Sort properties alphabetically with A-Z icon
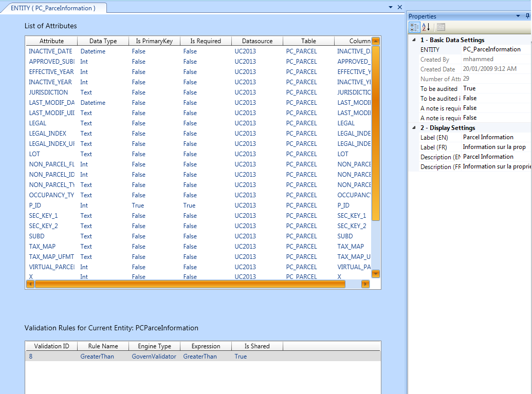 tap(426, 27)
